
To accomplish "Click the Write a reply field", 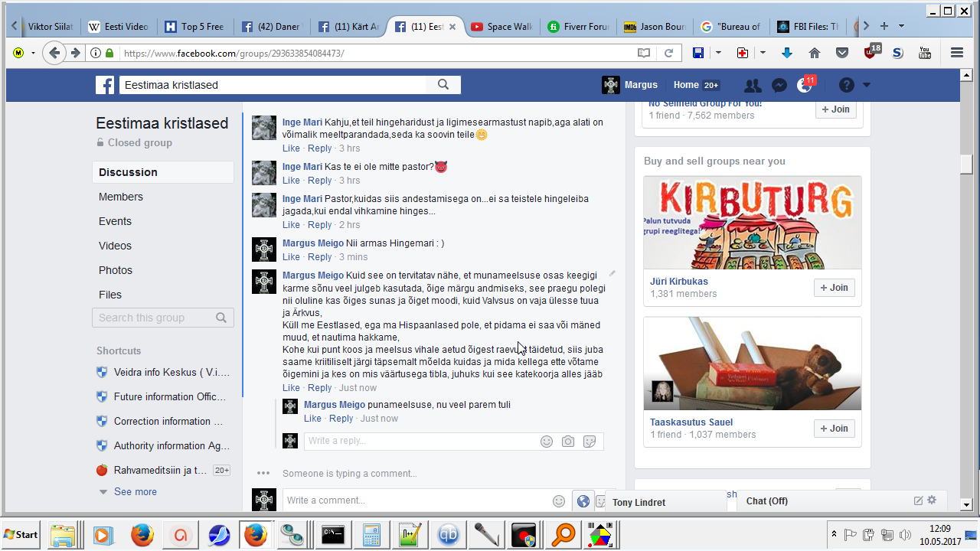I will coord(420,441).
